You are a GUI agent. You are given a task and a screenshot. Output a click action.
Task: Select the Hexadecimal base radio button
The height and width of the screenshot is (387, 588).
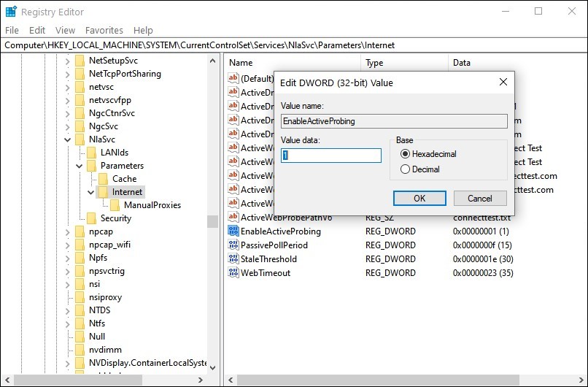click(x=406, y=155)
